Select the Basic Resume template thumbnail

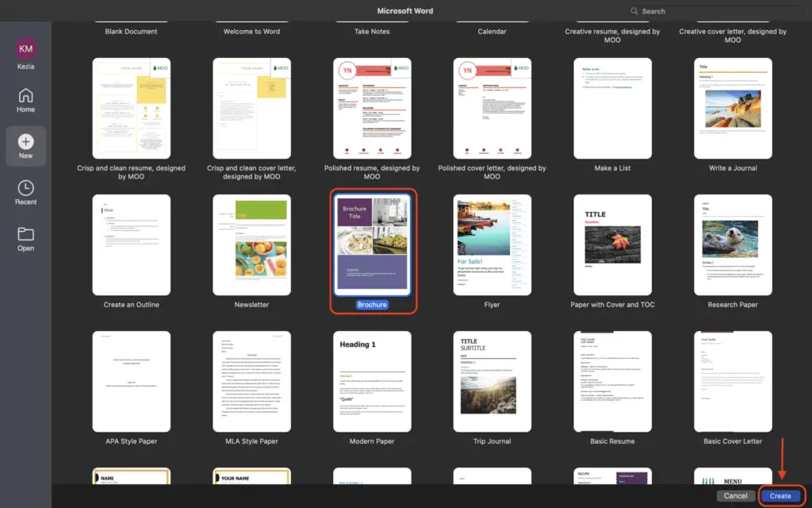tap(613, 382)
